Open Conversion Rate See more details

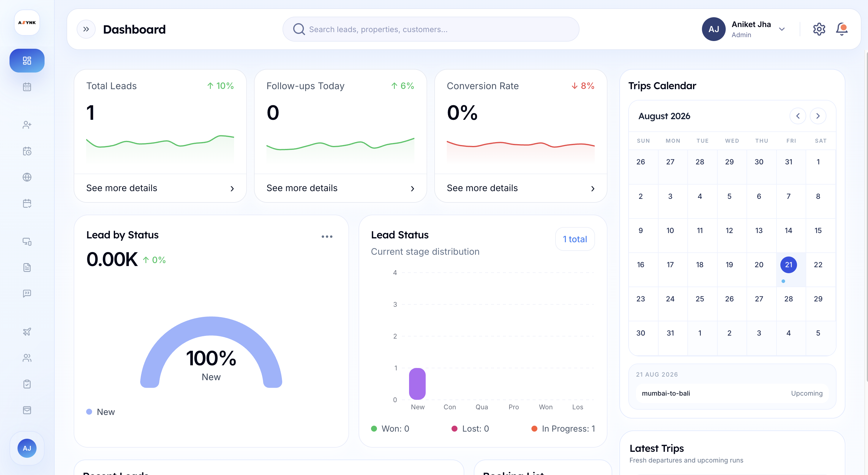point(521,188)
